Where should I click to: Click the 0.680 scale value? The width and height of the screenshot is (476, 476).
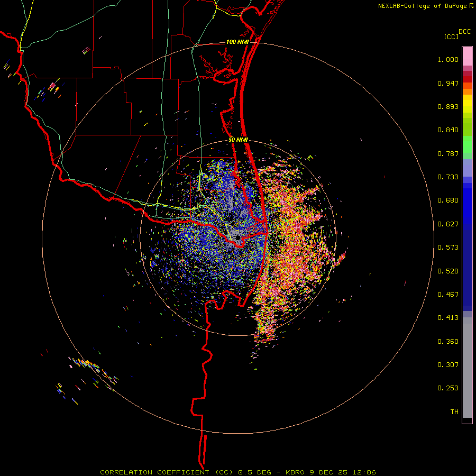(x=448, y=200)
